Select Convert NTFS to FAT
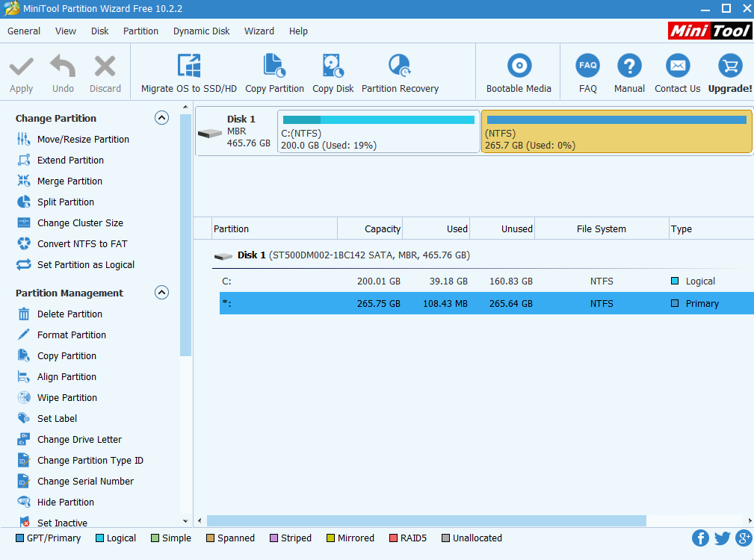754x560 pixels. click(72, 244)
